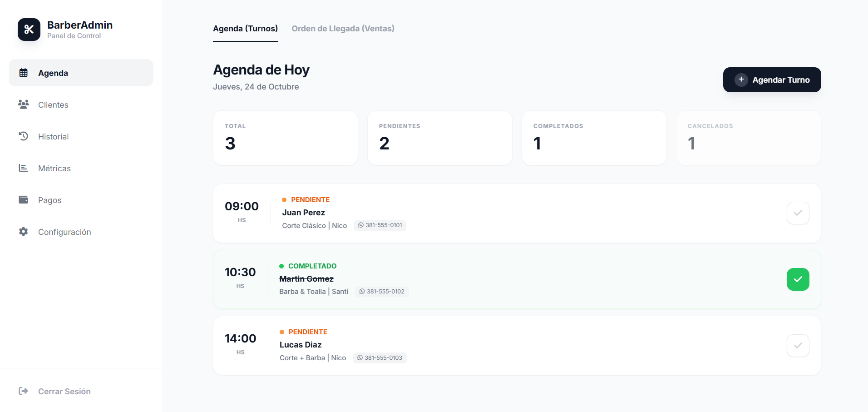The height and width of the screenshot is (412, 868).
Task: Click the Pendientes stat card
Action: click(x=439, y=138)
